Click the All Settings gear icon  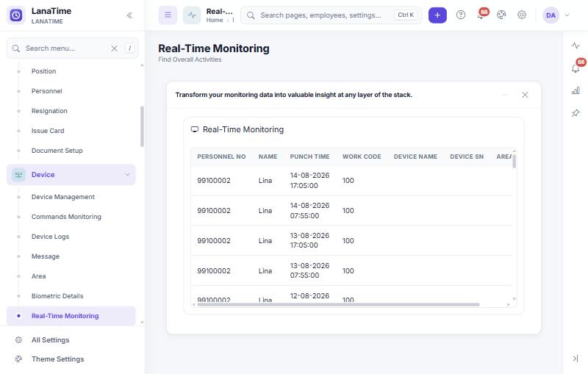[x=18, y=340]
